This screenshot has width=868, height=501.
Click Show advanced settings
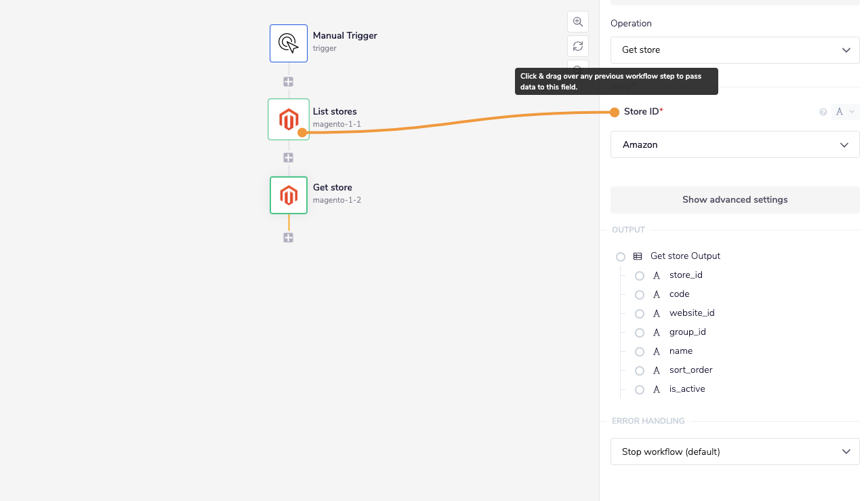pos(735,199)
